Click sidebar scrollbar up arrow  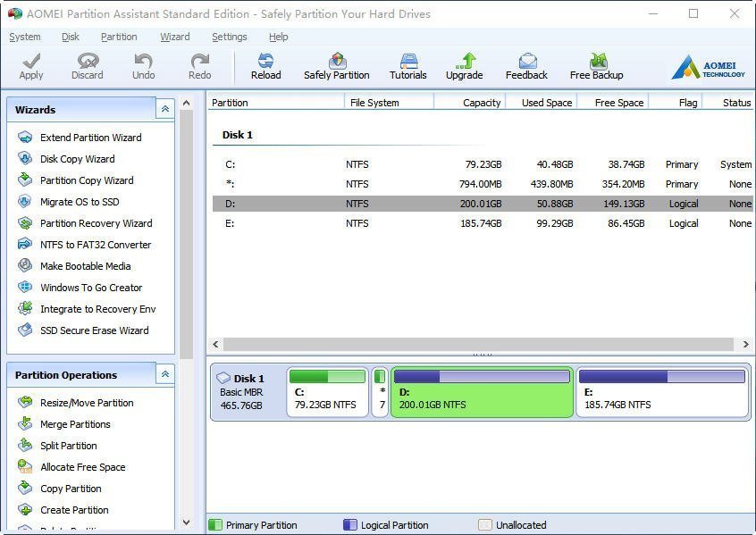tap(187, 103)
